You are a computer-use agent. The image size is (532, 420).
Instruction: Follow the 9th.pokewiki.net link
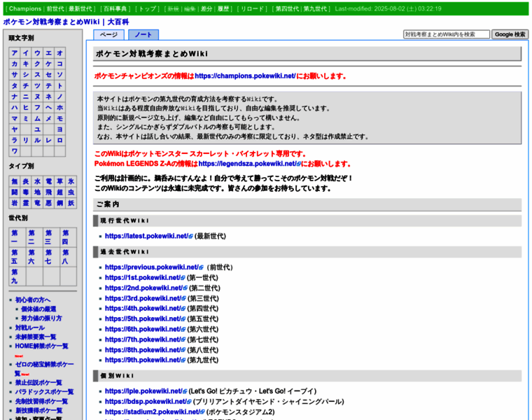pos(145,360)
